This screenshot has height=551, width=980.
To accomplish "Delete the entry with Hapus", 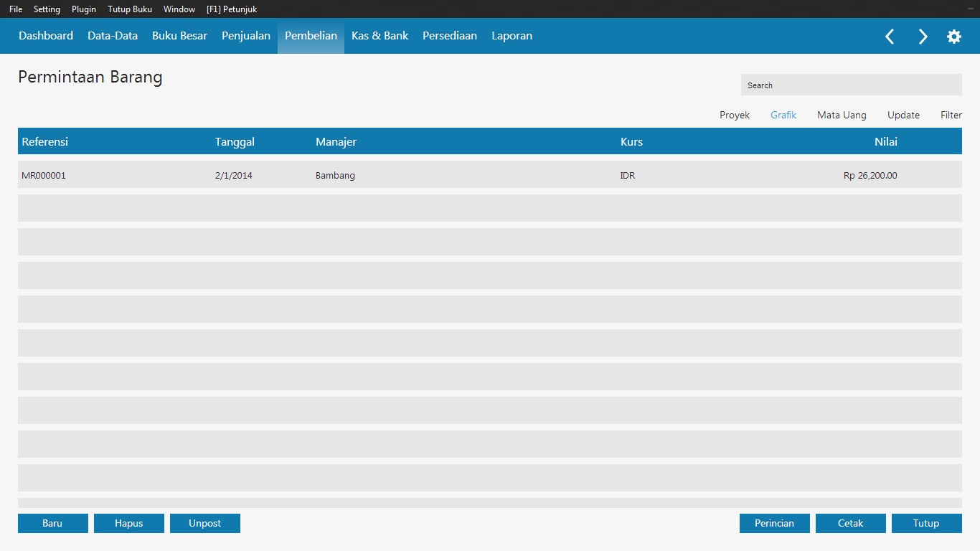I will (129, 523).
